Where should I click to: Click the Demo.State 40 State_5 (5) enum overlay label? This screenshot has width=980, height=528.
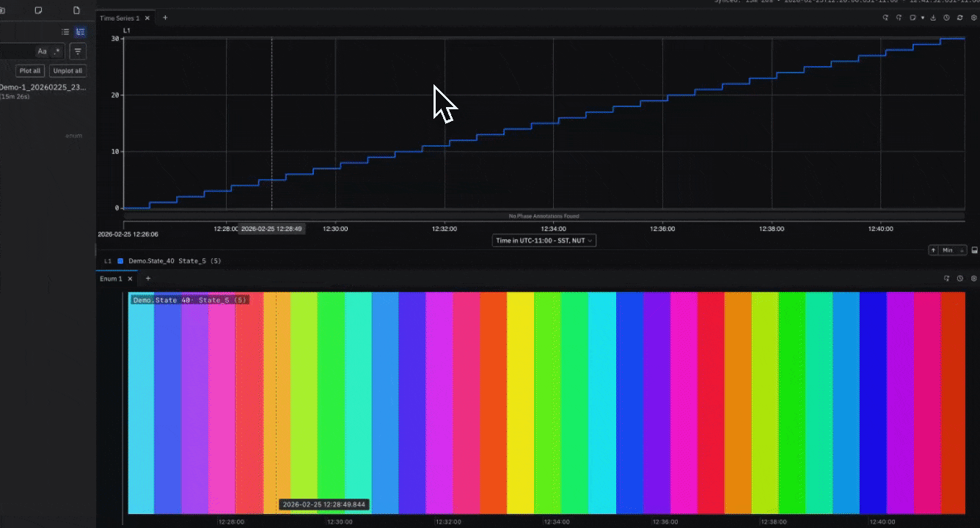(190, 300)
